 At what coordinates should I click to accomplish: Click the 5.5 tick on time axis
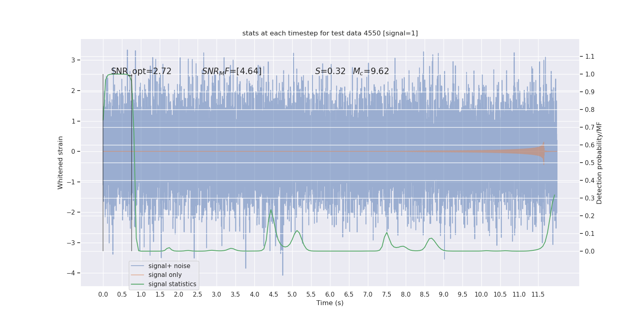pyautogui.click(x=311, y=294)
